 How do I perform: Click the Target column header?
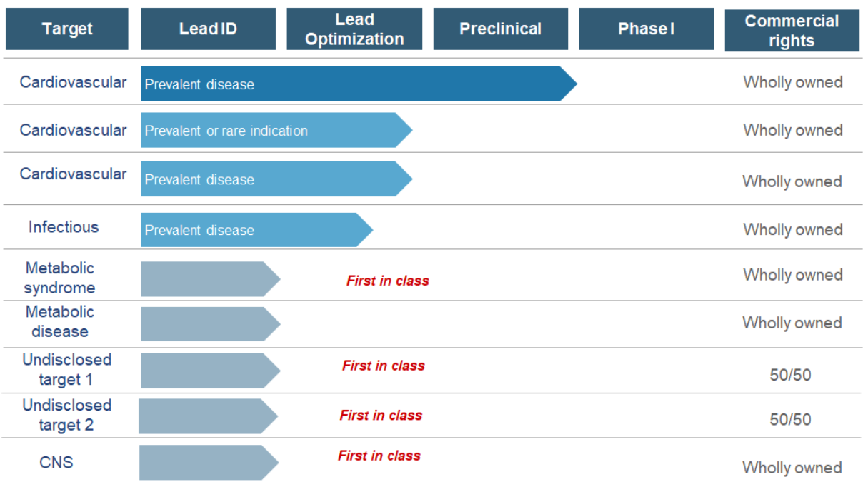[x=66, y=29]
